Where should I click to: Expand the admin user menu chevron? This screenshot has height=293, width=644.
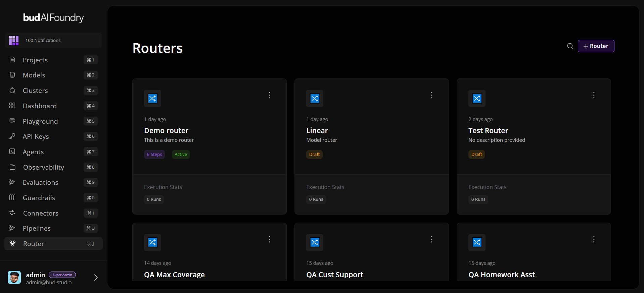(x=96, y=278)
